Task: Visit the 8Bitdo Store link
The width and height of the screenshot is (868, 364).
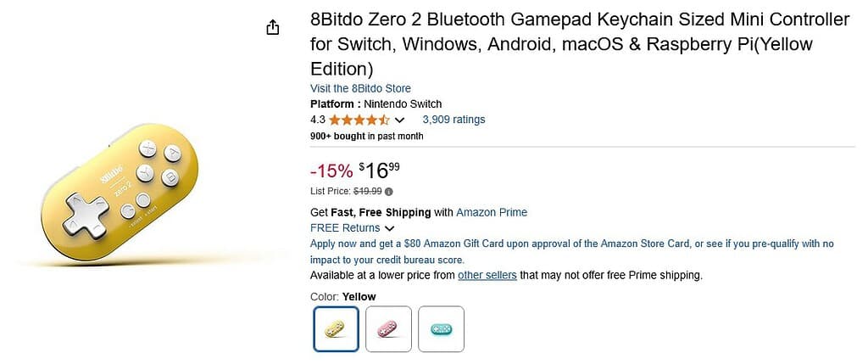Action: pos(360,88)
